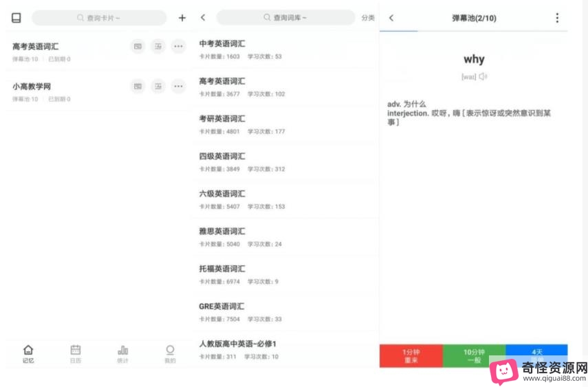Switch to the 统计 statistics tab
Viewport: 588px width, 387px height.
[x=122, y=354]
